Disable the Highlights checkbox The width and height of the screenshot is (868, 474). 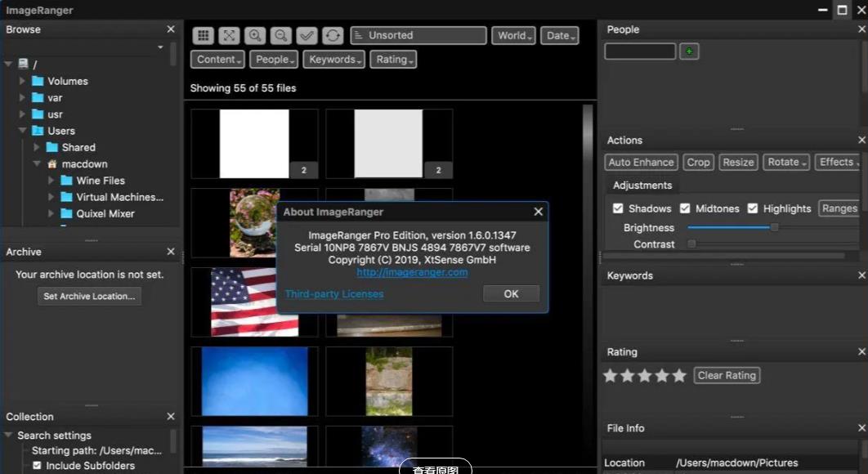click(752, 208)
